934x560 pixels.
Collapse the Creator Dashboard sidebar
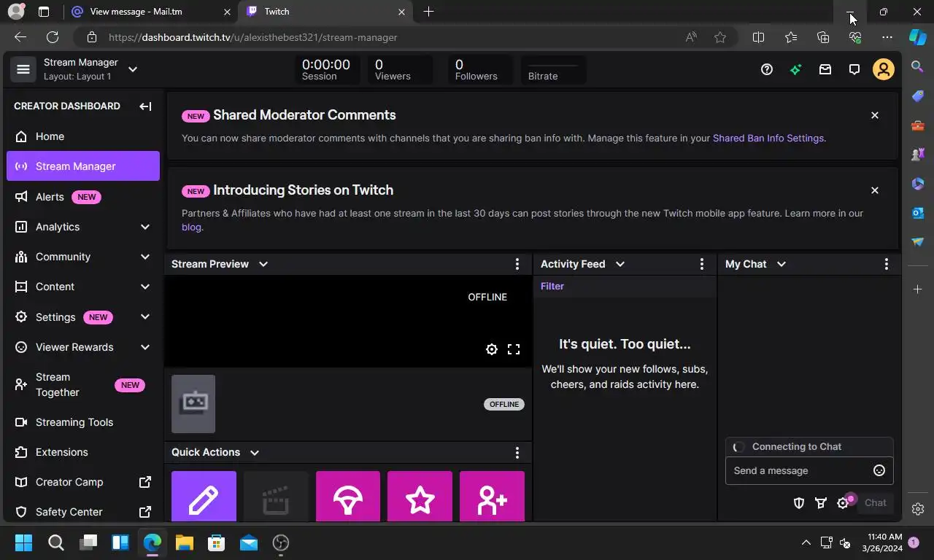click(145, 106)
